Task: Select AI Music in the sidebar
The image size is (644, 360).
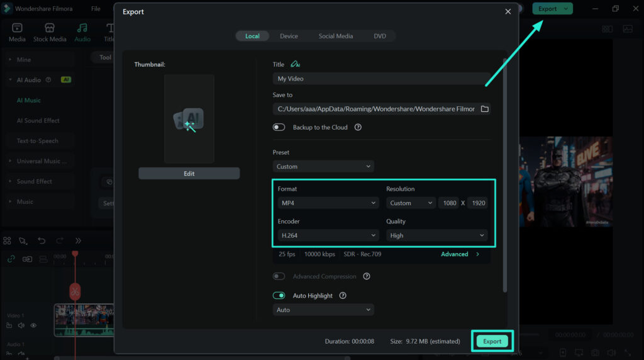Action: (29, 100)
